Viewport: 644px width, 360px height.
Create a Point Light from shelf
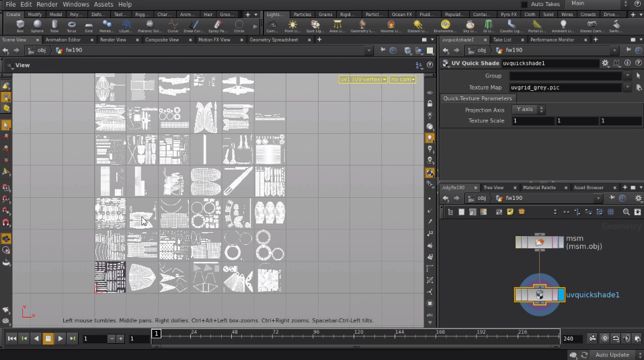(x=292, y=26)
